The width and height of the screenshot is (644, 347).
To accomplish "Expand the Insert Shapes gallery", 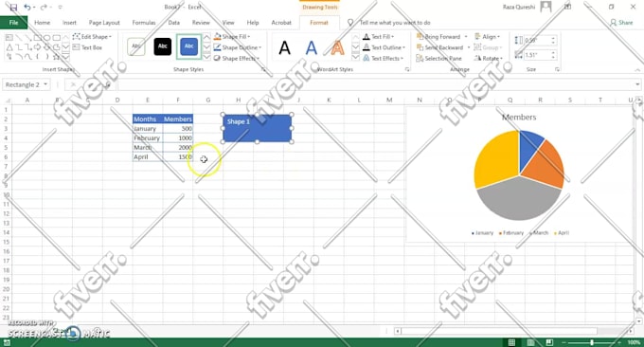I will (x=65, y=57).
